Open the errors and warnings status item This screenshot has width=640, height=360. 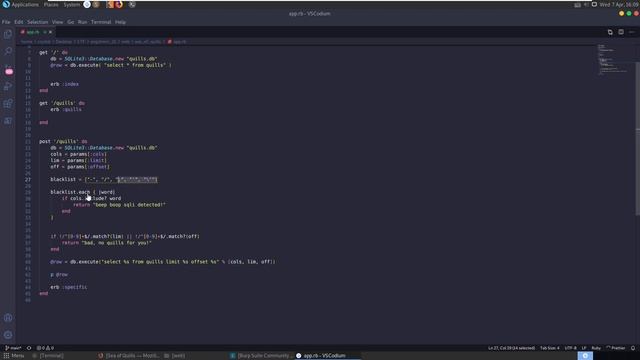tap(45, 348)
